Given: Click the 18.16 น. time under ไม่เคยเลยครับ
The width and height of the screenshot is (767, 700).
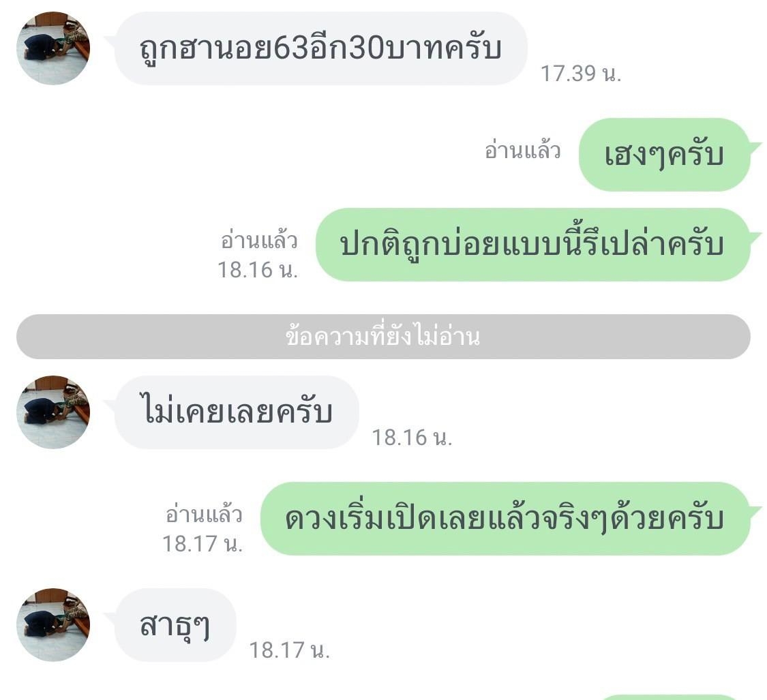Looking at the screenshot, I should coord(412,438).
